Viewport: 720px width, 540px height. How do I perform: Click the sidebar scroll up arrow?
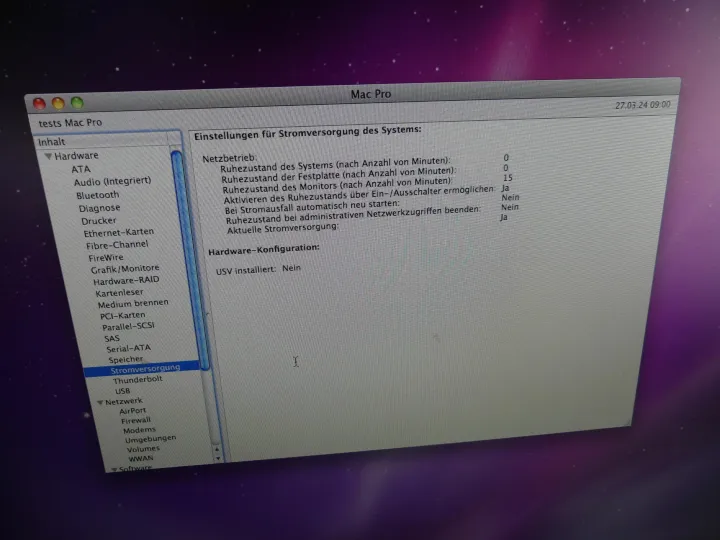(x=217, y=449)
